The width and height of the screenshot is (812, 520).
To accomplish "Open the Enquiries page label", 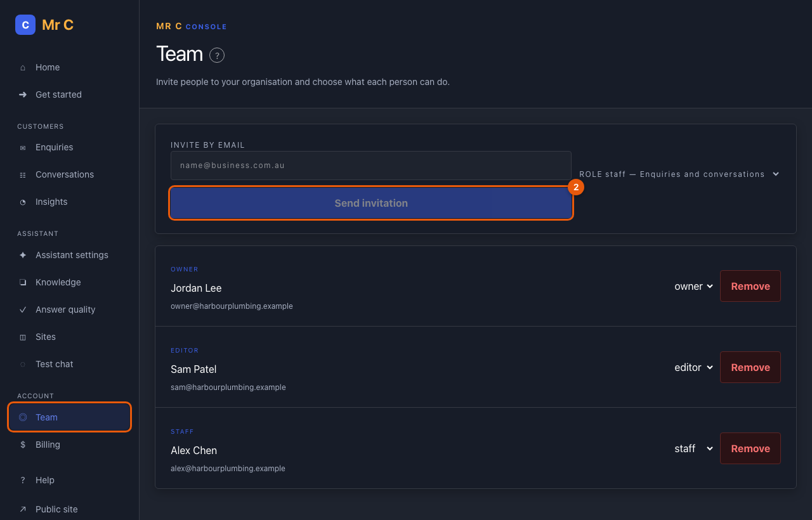I will pos(55,147).
